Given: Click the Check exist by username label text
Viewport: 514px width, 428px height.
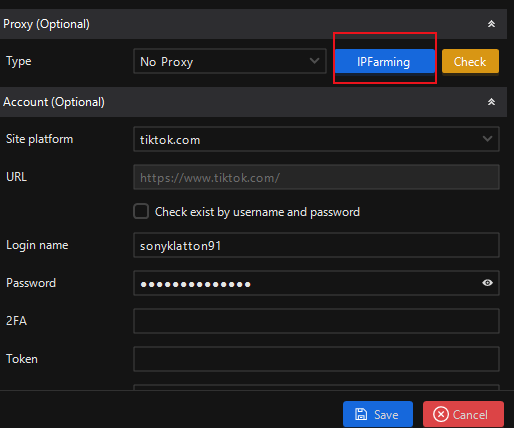Looking at the screenshot, I should pos(257,212).
